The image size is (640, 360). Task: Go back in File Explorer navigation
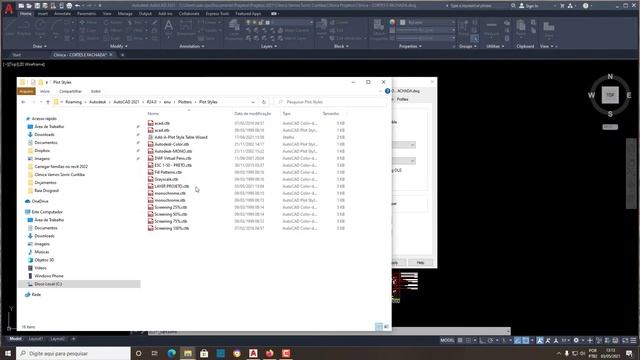[23, 102]
